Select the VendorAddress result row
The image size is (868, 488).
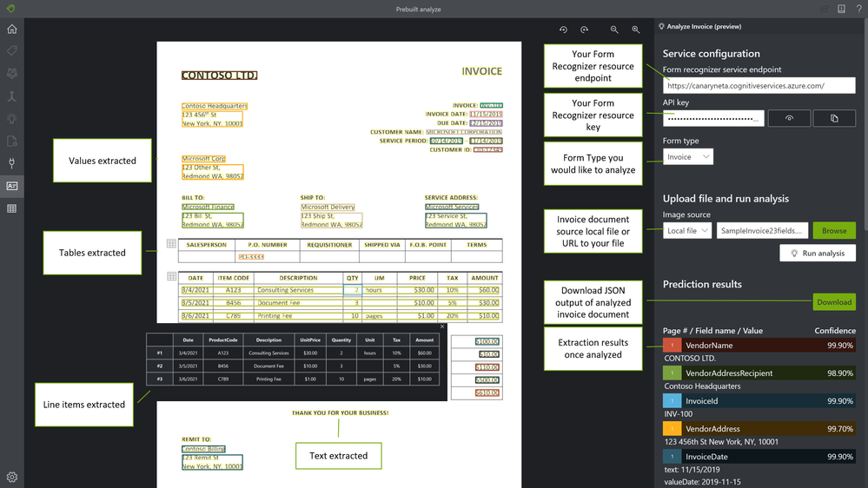tap(759, 428)
